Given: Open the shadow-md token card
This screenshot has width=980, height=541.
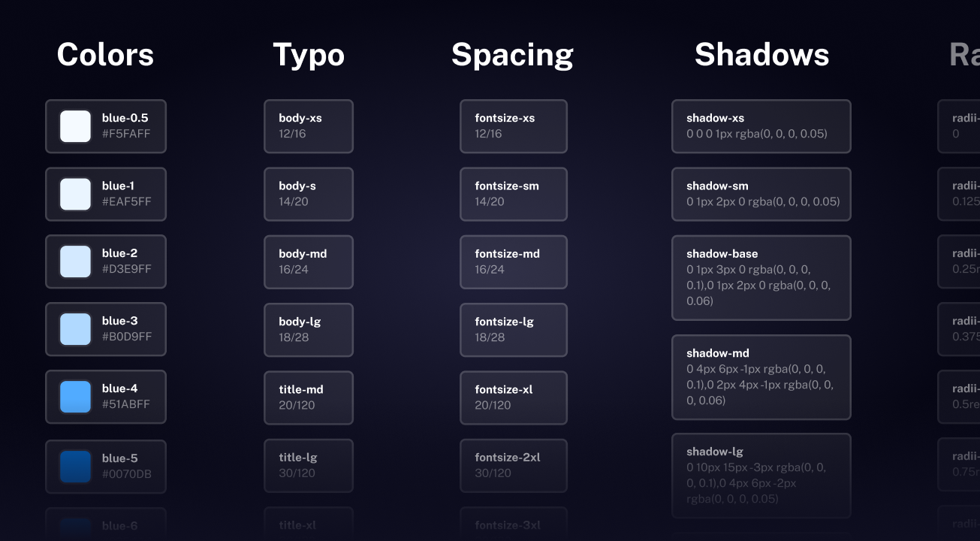Looking at the screenshot, I should point(761,377).
